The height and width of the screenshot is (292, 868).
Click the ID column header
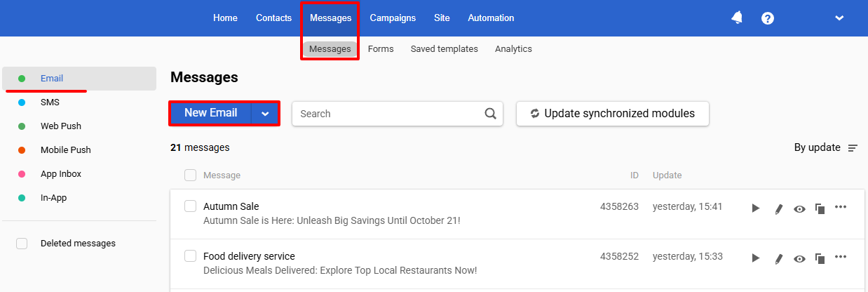tap(635, 175)
